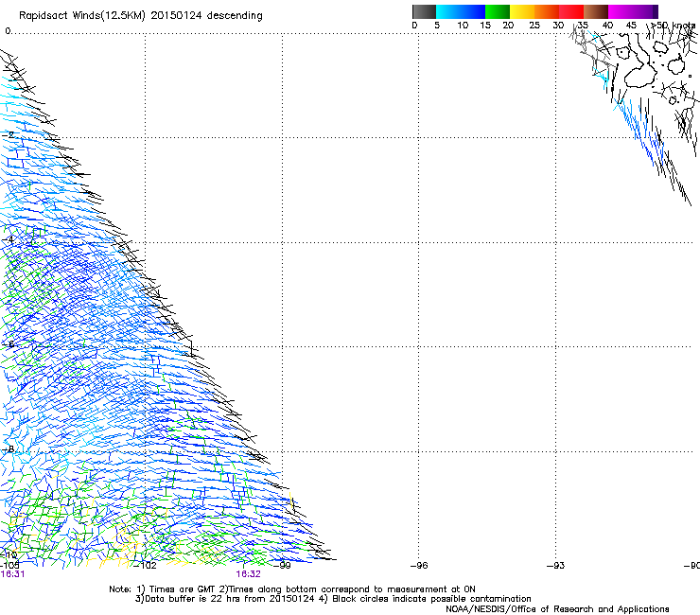700x615 pixels.
Task: Click the legend scale label '15'
Action: (485, 26)
